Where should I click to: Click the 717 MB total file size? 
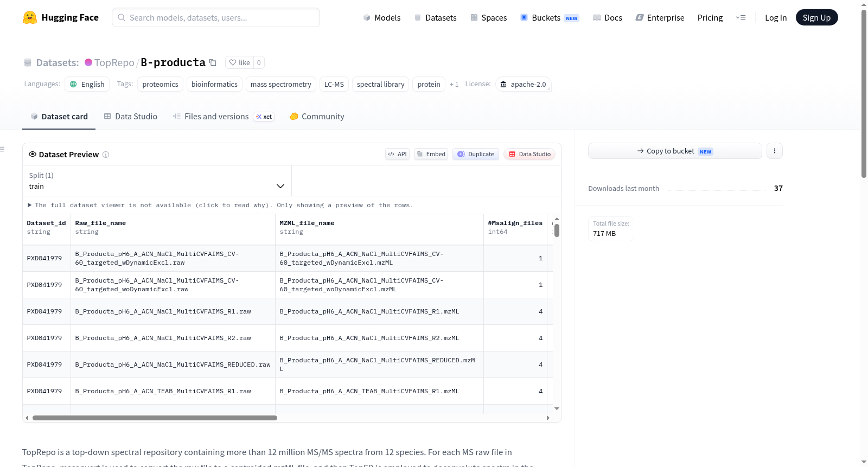pos(604,233)
